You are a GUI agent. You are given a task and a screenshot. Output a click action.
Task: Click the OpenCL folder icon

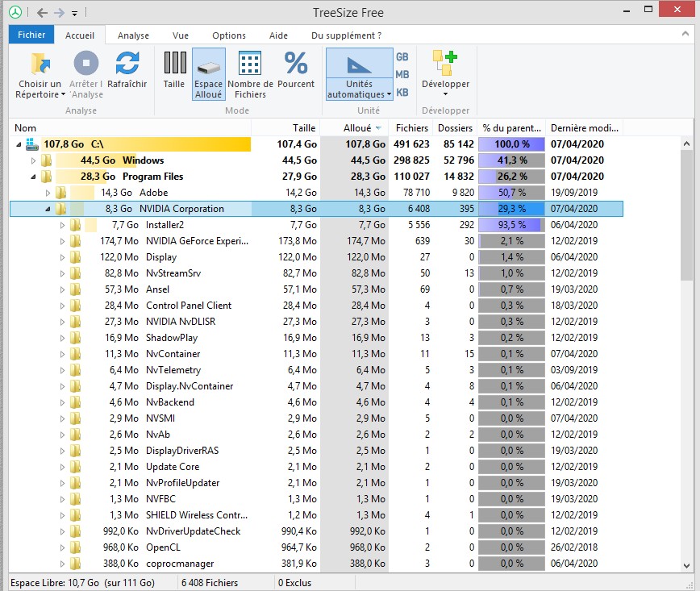point(76,547)
